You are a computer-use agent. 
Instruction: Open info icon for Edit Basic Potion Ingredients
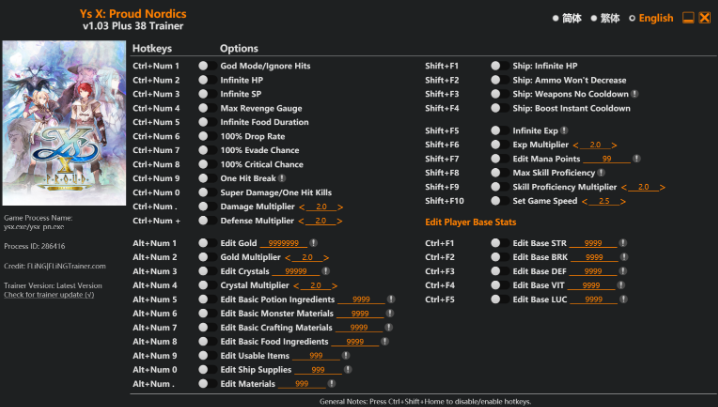tap(391, 299)
